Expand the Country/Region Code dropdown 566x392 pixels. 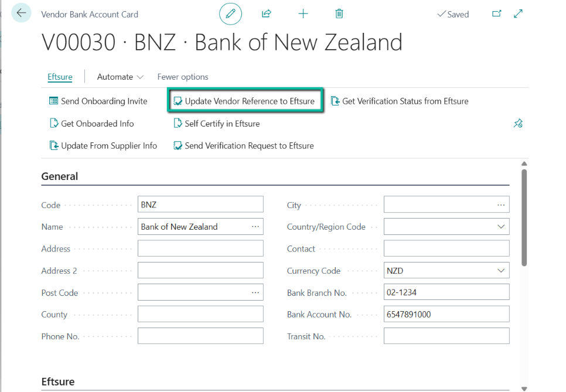[x=501, y=227]
